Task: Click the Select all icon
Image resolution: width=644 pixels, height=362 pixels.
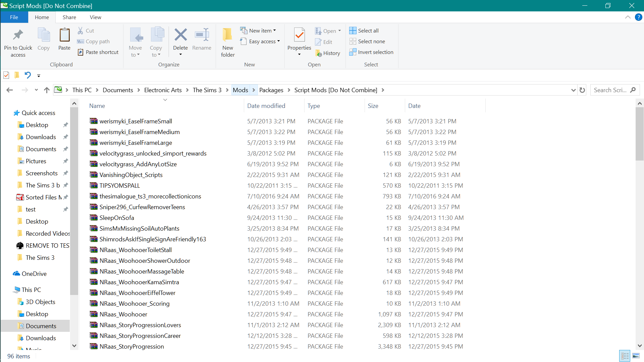Action: (353, 31)
